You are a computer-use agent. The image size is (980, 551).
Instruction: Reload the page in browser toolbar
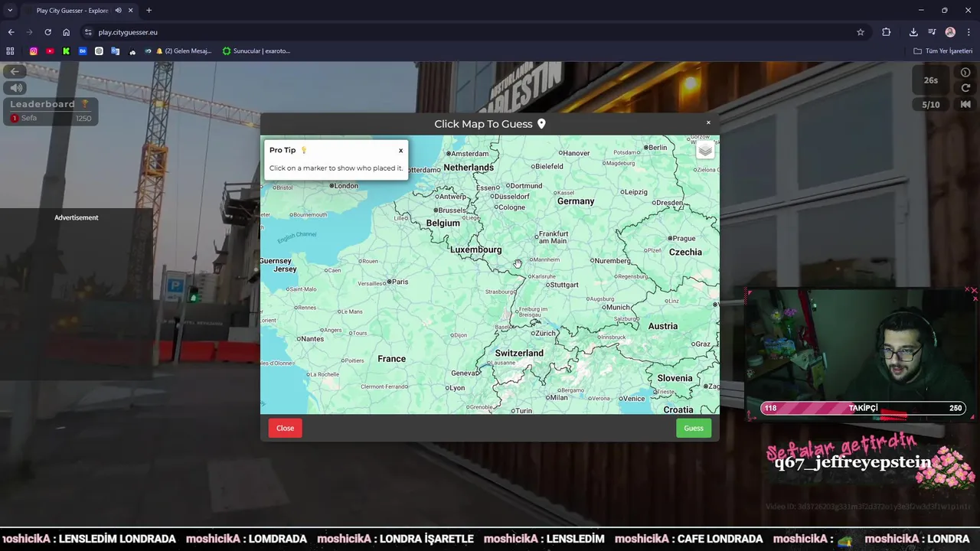pos(47,32)
